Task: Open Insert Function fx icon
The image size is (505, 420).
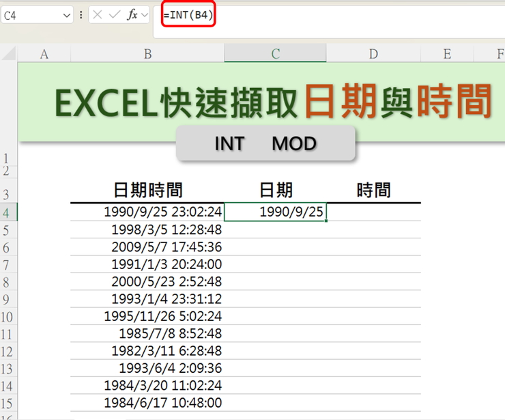Action: [x=132, y=14]
